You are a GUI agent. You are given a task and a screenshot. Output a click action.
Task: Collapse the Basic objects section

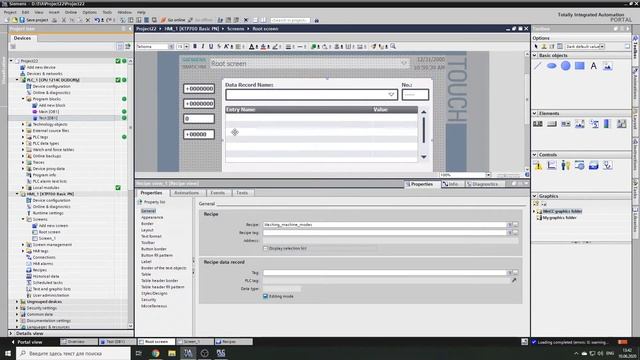(535, 56)
